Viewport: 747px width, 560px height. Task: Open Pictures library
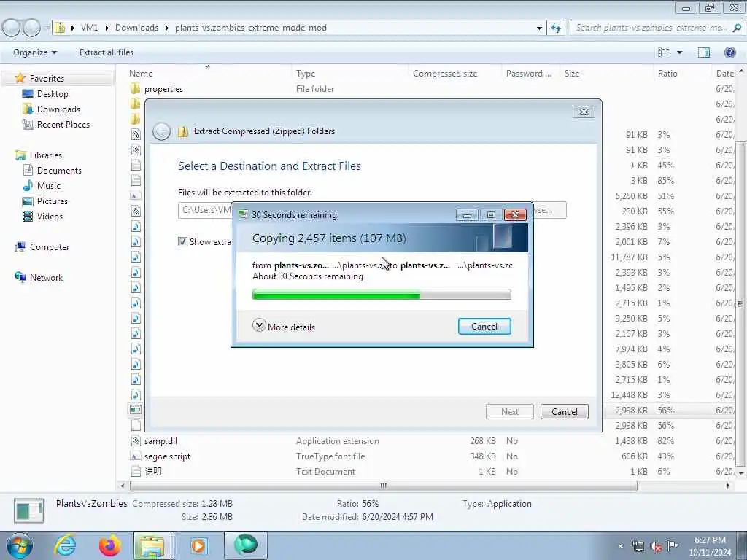(52, 201)
